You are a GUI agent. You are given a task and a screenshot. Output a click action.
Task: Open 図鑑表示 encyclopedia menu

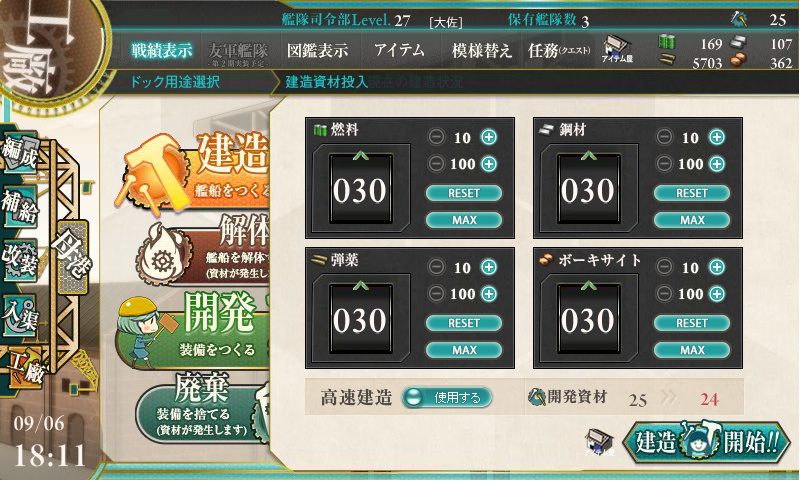pos(317,50)
